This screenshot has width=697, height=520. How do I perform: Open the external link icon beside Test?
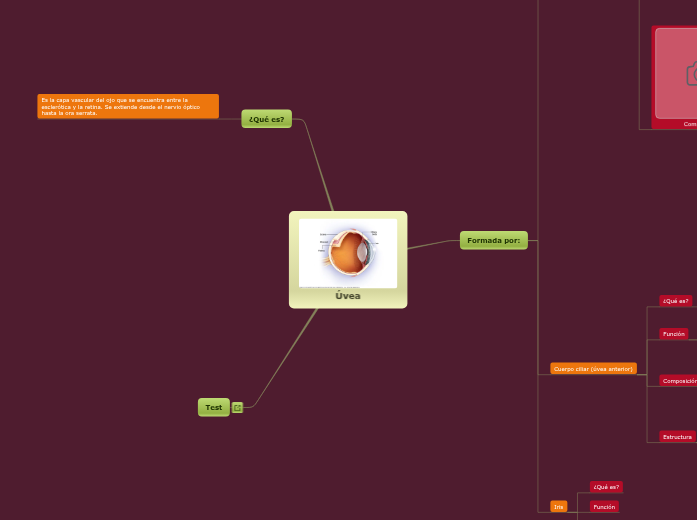[x=238, y=407]
